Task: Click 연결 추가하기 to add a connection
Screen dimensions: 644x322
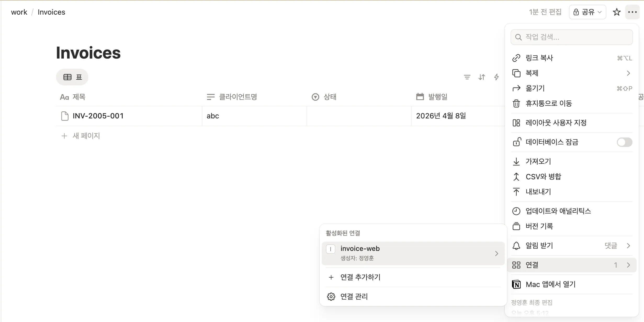Action: (x=360, y=277)
